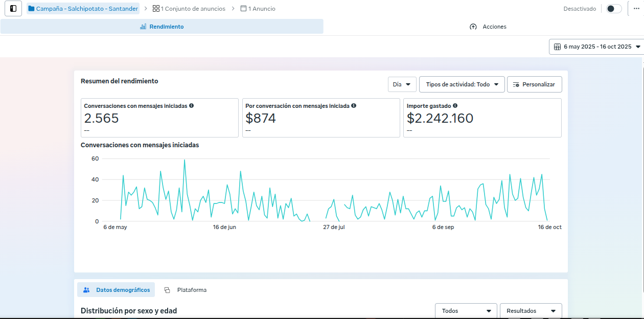
Task: Click the ad set grid icon
Action: tap(156, 9)
